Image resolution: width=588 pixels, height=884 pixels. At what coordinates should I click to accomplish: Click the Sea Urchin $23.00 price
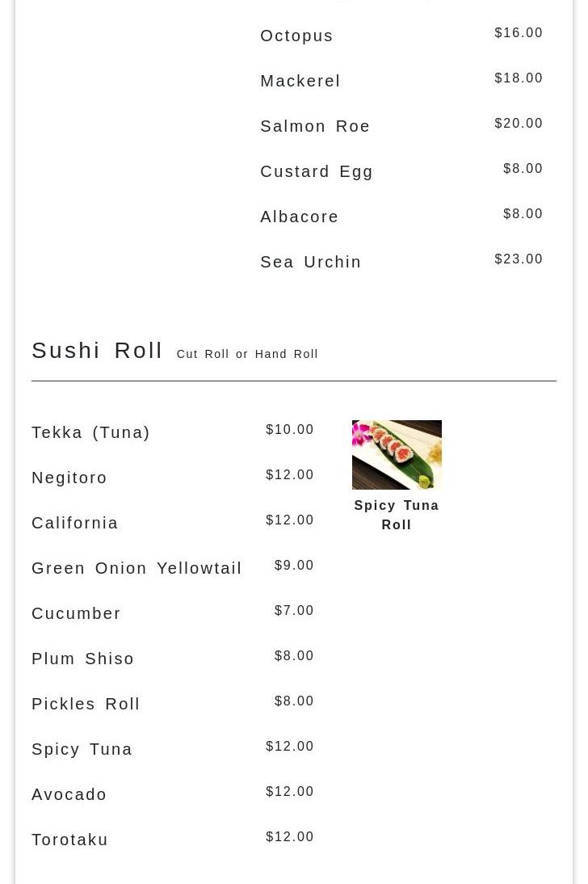pos(519,259)
